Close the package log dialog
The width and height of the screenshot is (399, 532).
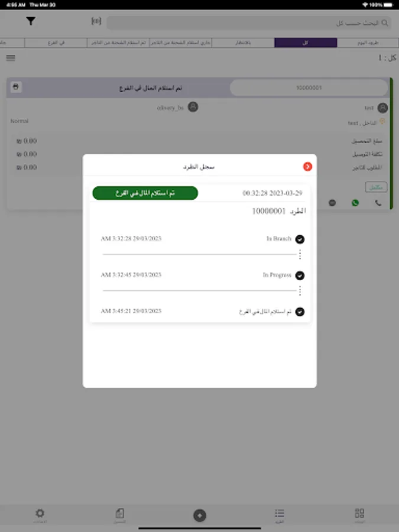[307, 167]
